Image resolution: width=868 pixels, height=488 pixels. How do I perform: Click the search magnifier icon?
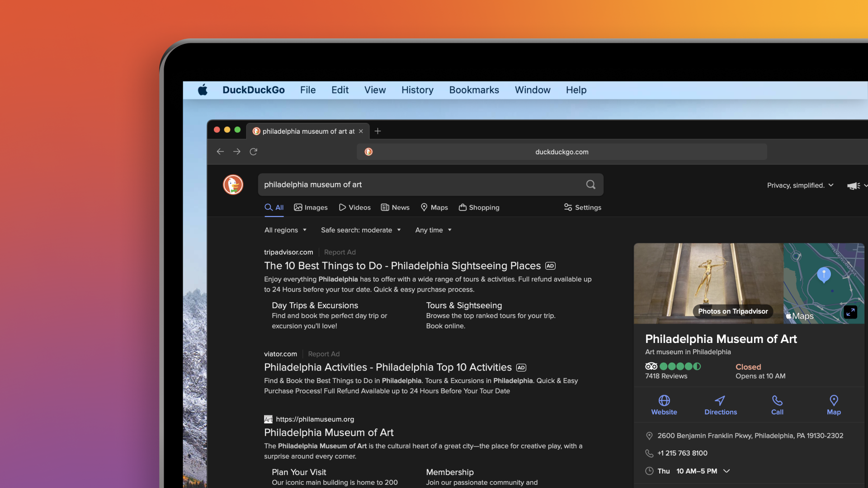[590, 184]
